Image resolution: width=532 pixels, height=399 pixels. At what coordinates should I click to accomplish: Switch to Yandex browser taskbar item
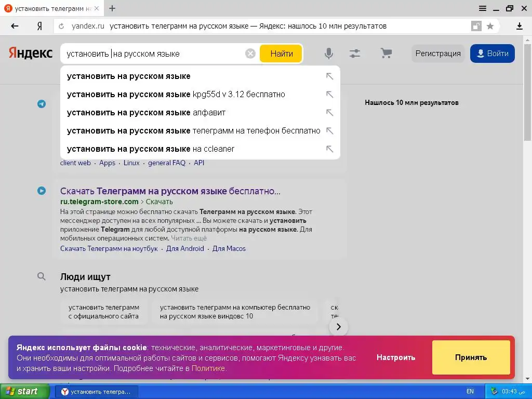(96, 392)
